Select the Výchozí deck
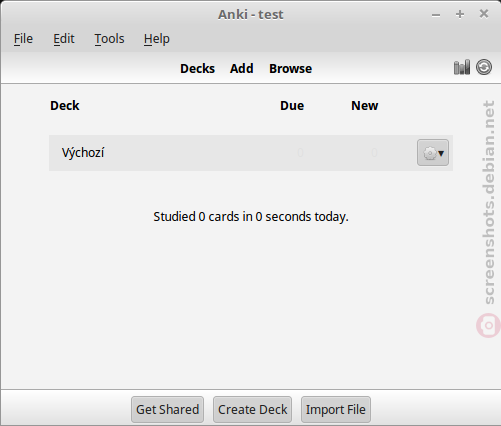This screenshot has width=501, height=426. (83, 153)
